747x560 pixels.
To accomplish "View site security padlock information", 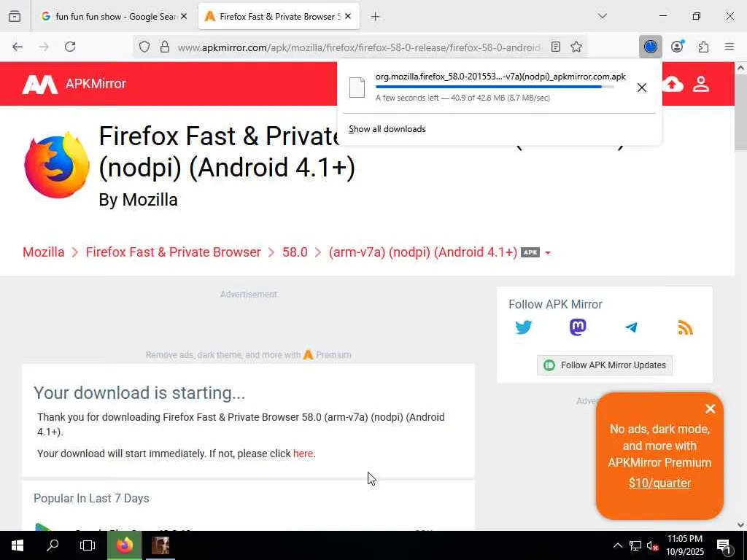I will pos(165,47).
